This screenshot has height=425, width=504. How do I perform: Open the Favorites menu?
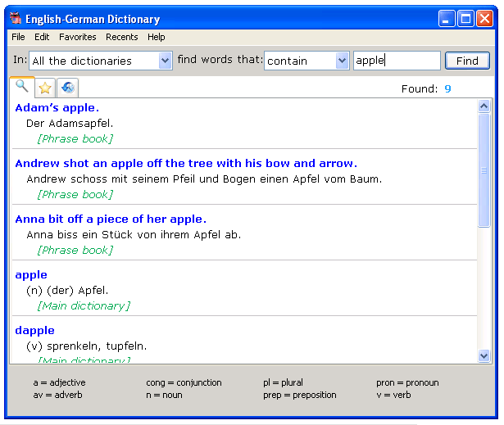[x=77, y=37]
